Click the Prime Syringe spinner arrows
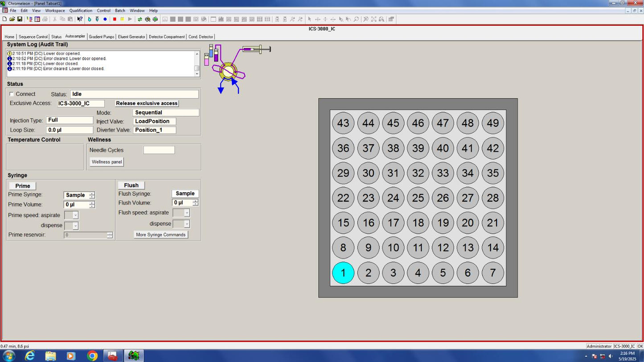Viewport: 644px width, 362px height. (x=92, y=195)
